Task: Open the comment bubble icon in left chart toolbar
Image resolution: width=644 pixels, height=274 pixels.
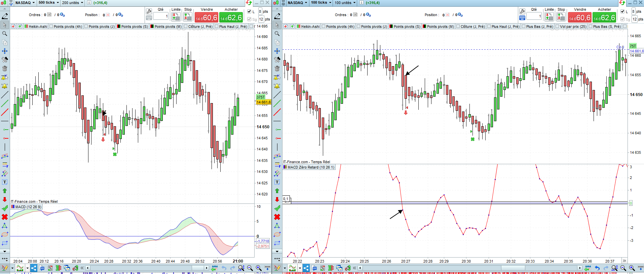Action: point(42,268)
